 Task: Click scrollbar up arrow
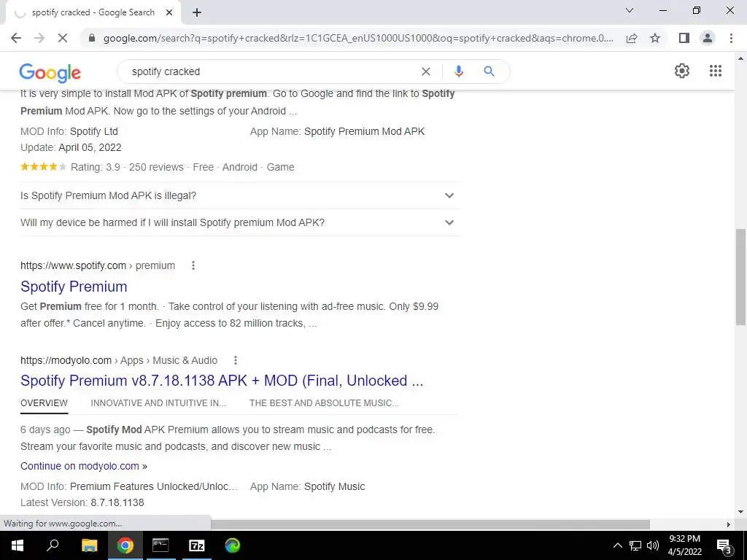click(740, 58)
